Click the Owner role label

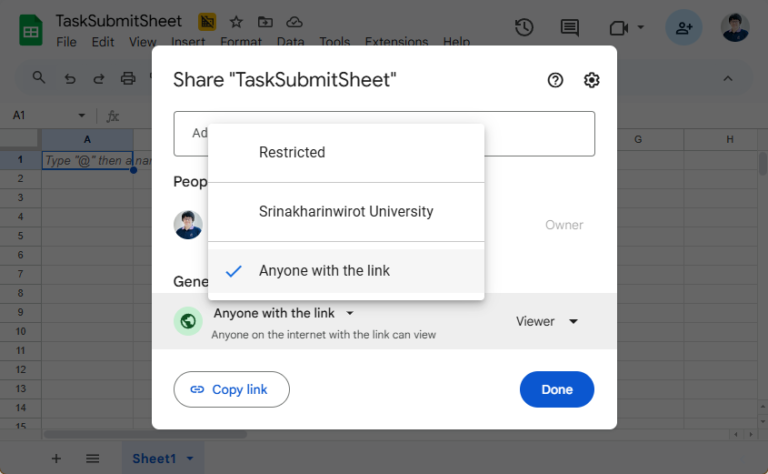pyautogui.click(x=564, y=225)
